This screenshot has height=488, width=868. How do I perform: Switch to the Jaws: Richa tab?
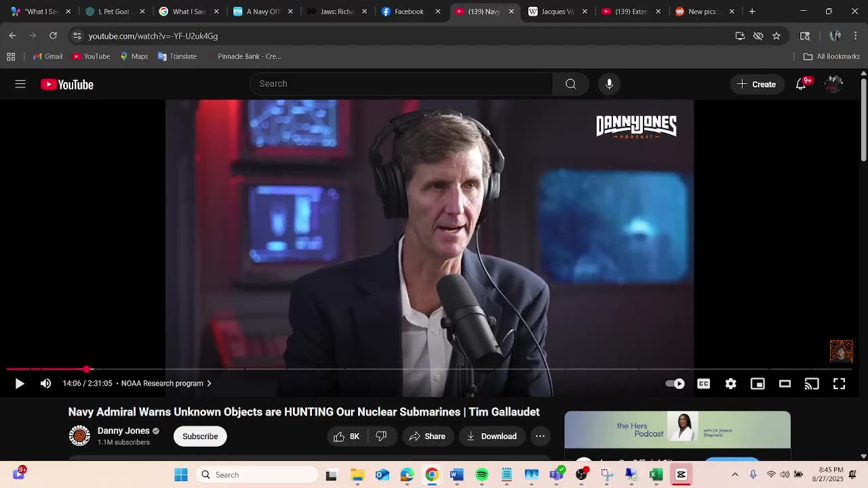(x=337, y=12)
